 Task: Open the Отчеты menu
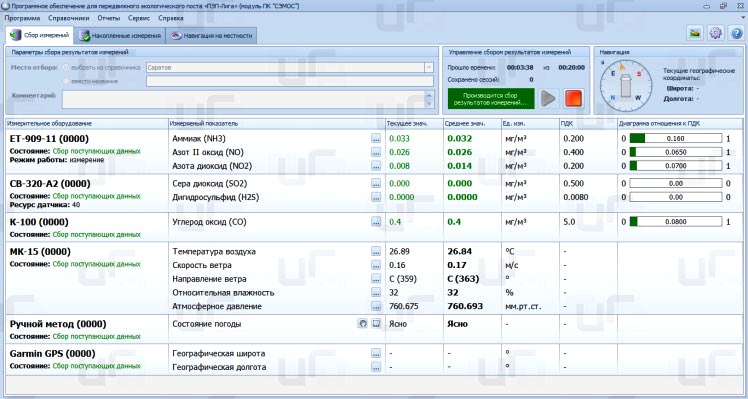[109, 18]
